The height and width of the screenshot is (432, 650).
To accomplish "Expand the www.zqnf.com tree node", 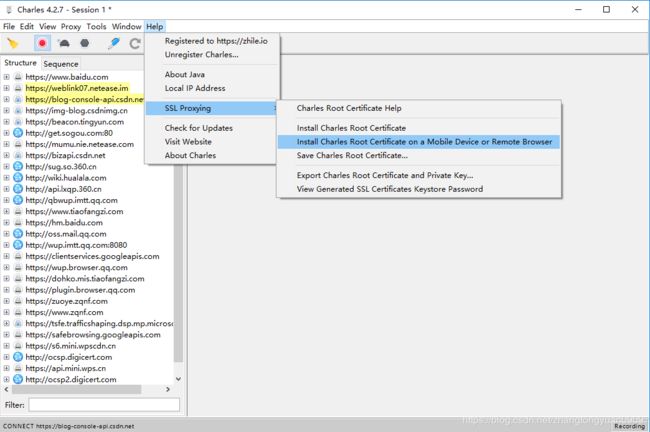I will click(x=7, y=312).
